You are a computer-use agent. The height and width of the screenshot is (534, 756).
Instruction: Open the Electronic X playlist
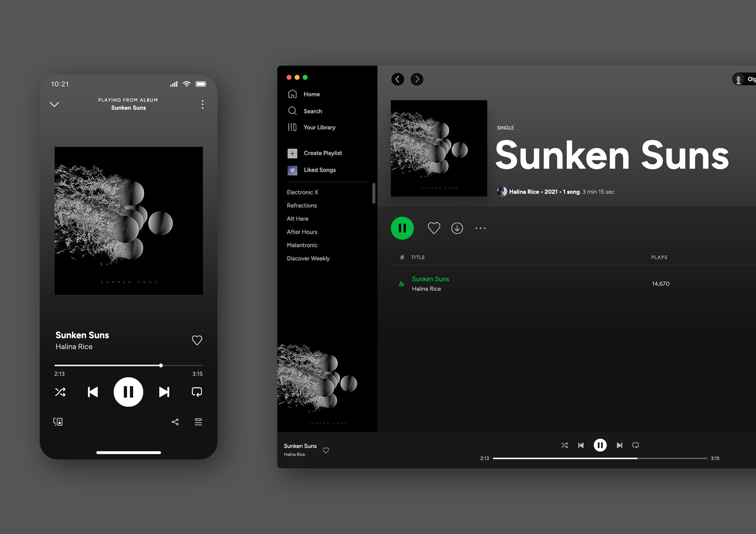tap(302, 192)
